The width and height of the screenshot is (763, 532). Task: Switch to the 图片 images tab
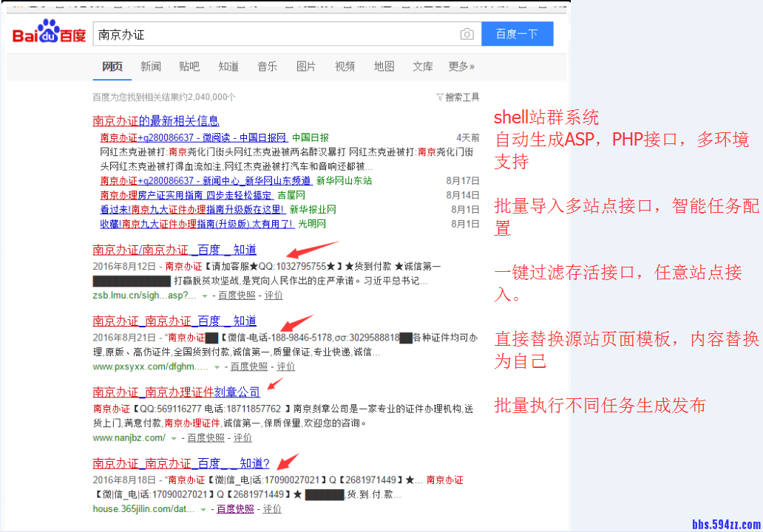click(x=306, y=66)
